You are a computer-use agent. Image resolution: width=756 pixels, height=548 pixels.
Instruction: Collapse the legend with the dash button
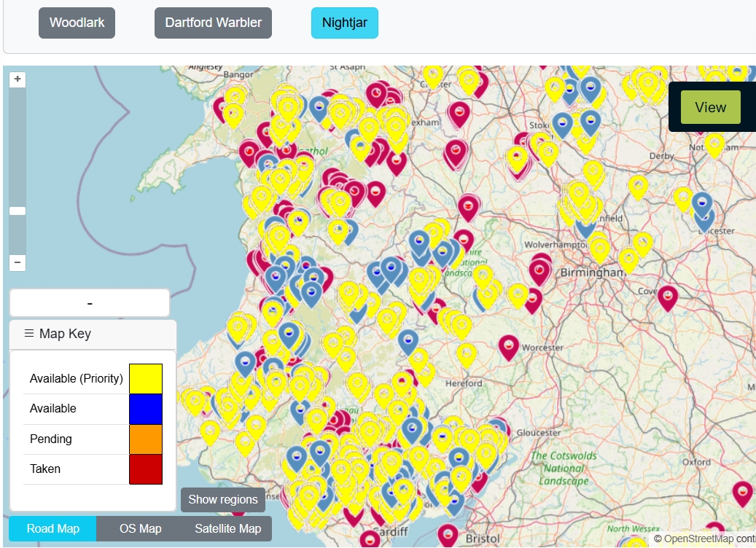90,303
